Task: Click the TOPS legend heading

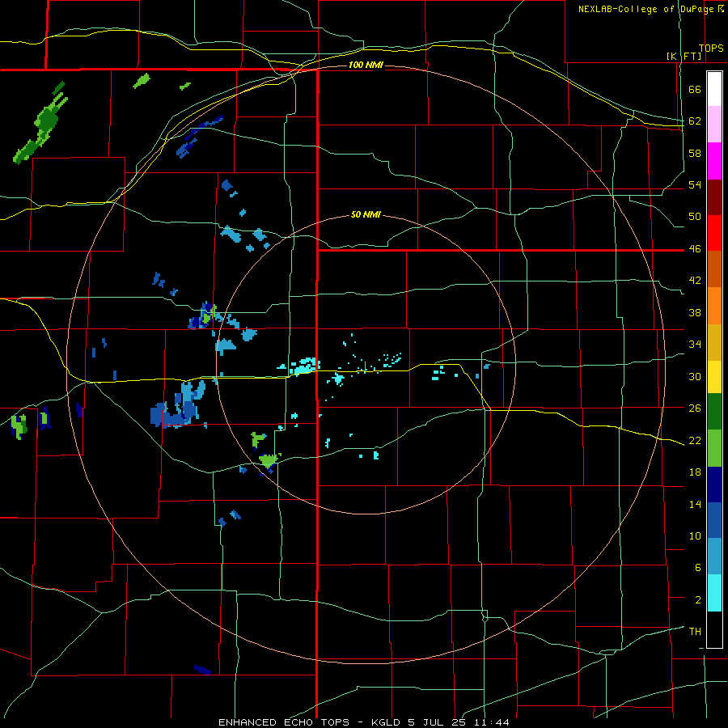Action: [711, 49]
